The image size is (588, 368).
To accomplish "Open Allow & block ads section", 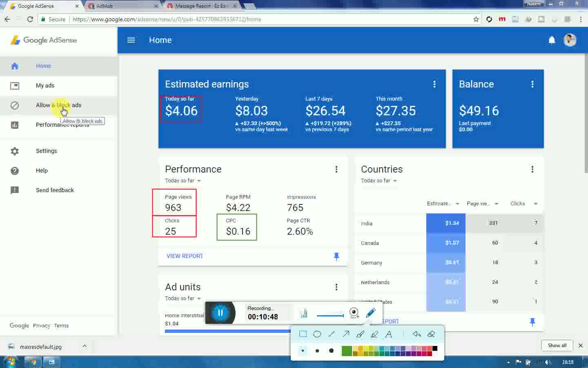I will [x=59, y=105].
